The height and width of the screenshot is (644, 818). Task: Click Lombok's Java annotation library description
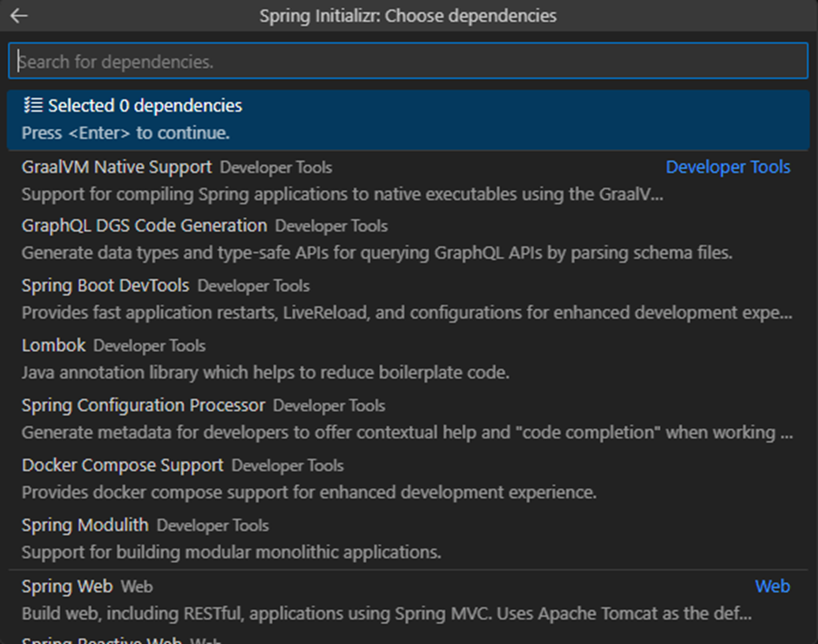coord(265,372)
